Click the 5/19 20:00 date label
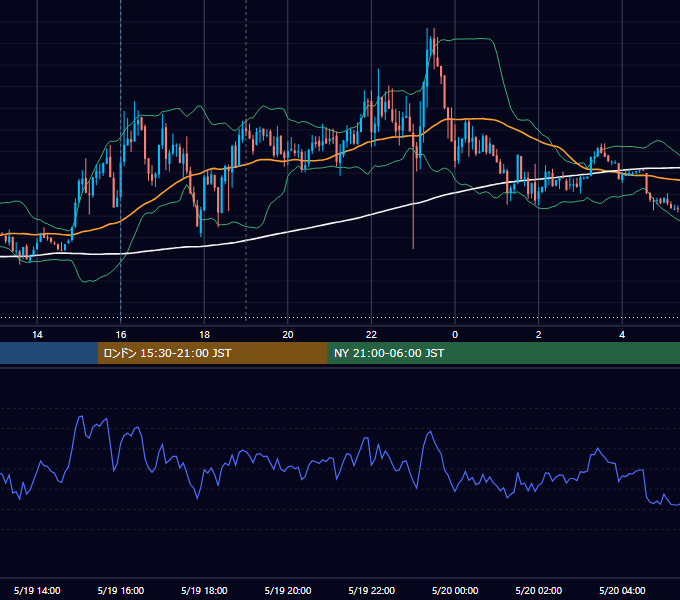 point(288,590)
